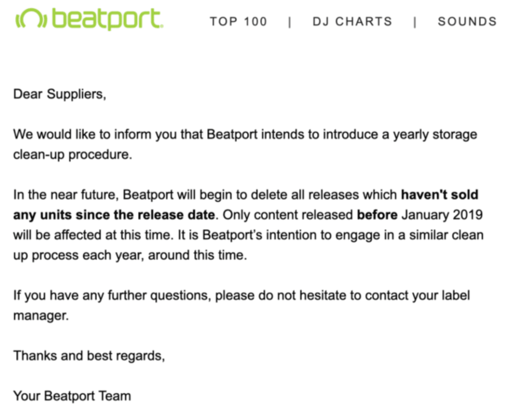The image size is (510, 420).
Task: Click the divider between DJ CHARTS and SOUNDS
Action: (x=415, y=22)
